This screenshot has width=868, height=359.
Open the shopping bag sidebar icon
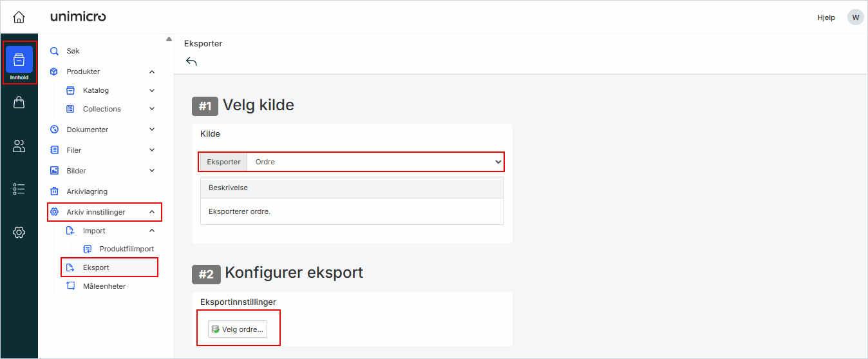click(x=19, y=102)
